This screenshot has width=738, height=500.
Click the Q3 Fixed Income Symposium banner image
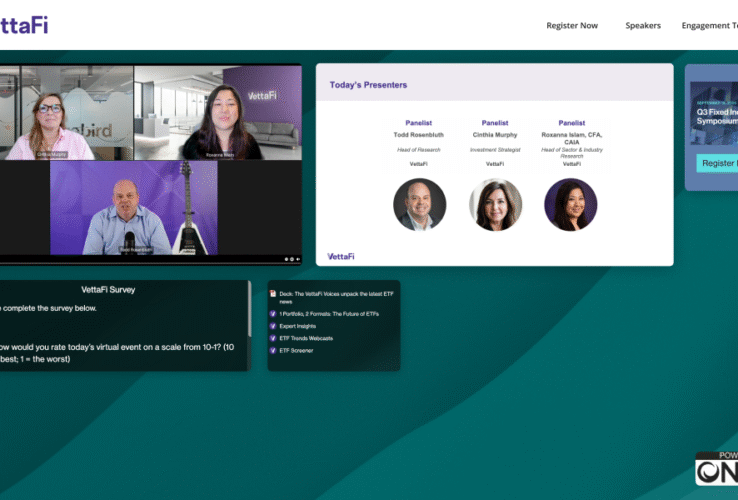tap(714, 112)
